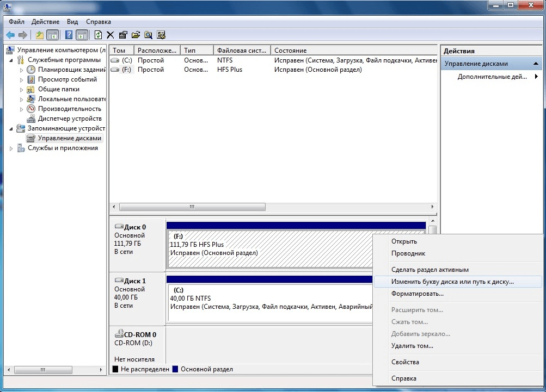Click the Properties icon in toolbar
546x392 pixels.
(x=123, y=35)
